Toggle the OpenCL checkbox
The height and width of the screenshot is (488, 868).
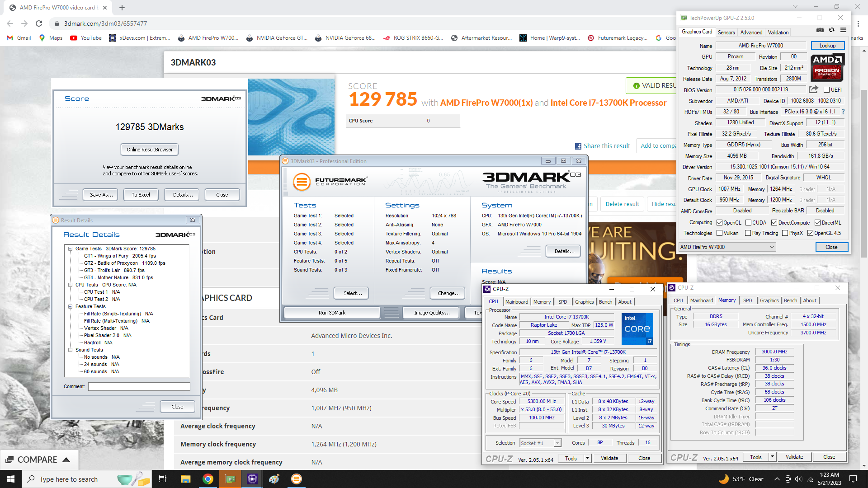click(x=719, y=223)
